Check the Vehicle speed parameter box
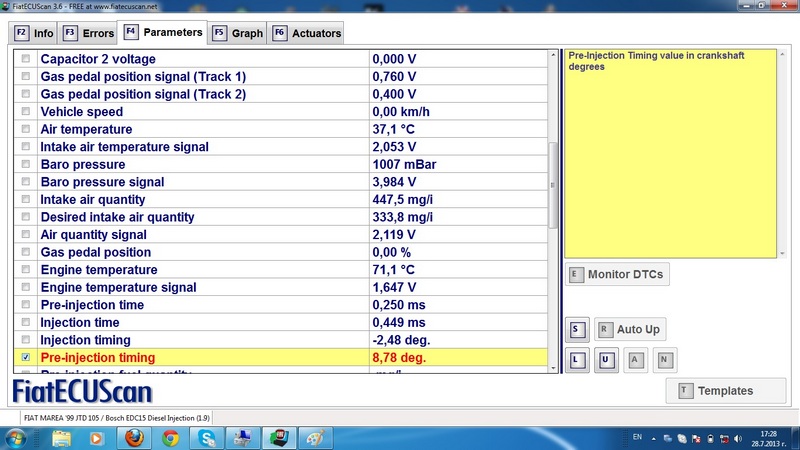 (26, 112)
